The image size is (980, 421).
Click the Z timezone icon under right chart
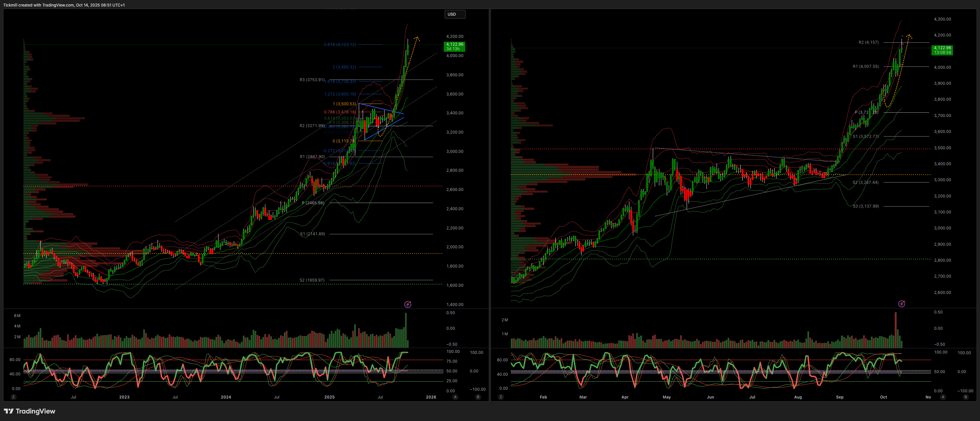501,397
